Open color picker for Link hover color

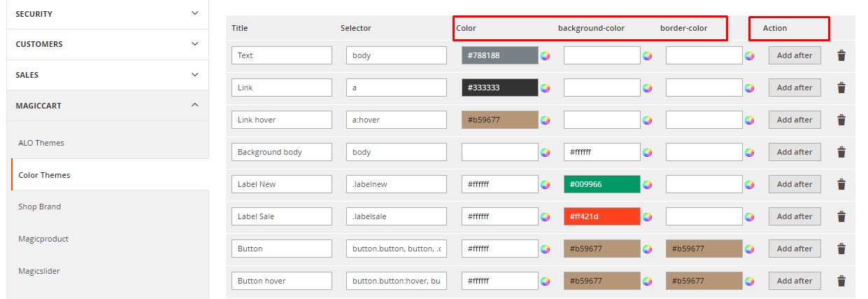pos(545,120)
